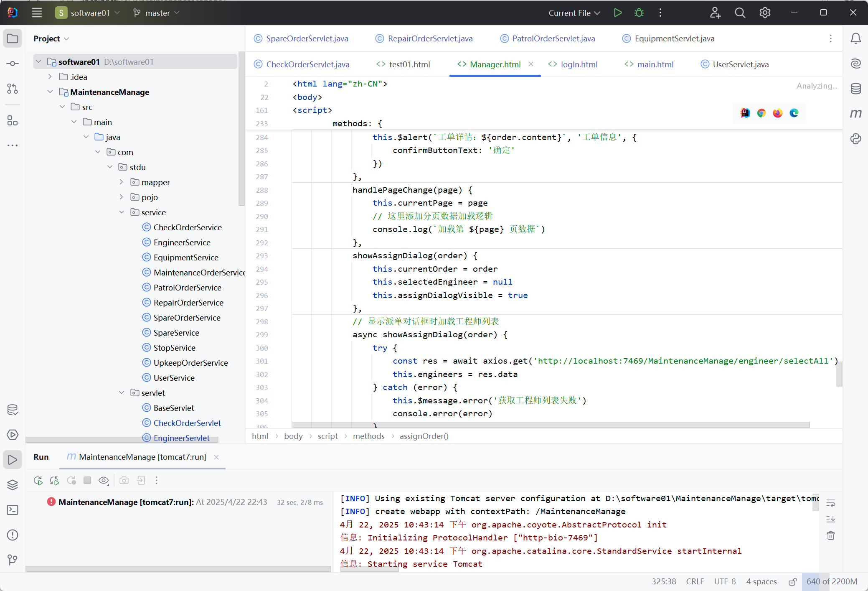Toggle scroll to end of console
The width and height of the screenshot is (868, 591).
831,519
